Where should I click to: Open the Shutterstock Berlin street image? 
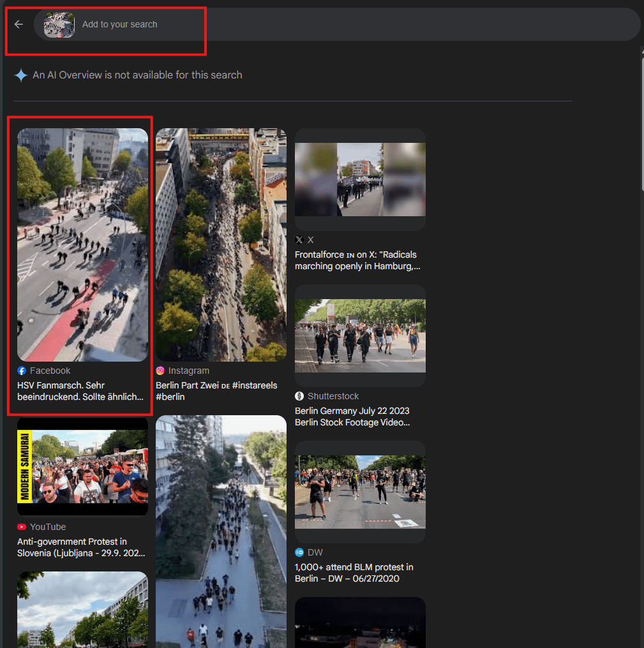(360, 335)
